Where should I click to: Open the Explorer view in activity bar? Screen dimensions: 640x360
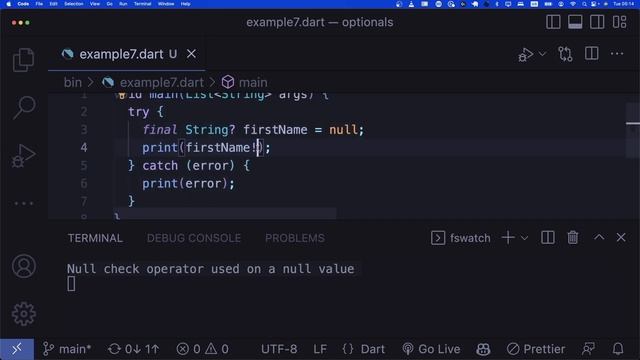23,60
